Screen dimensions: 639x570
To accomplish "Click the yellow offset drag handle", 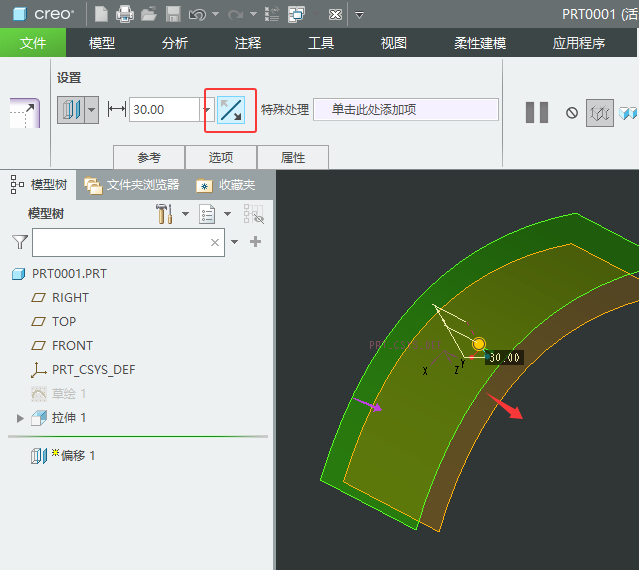I will click(479, 344).
